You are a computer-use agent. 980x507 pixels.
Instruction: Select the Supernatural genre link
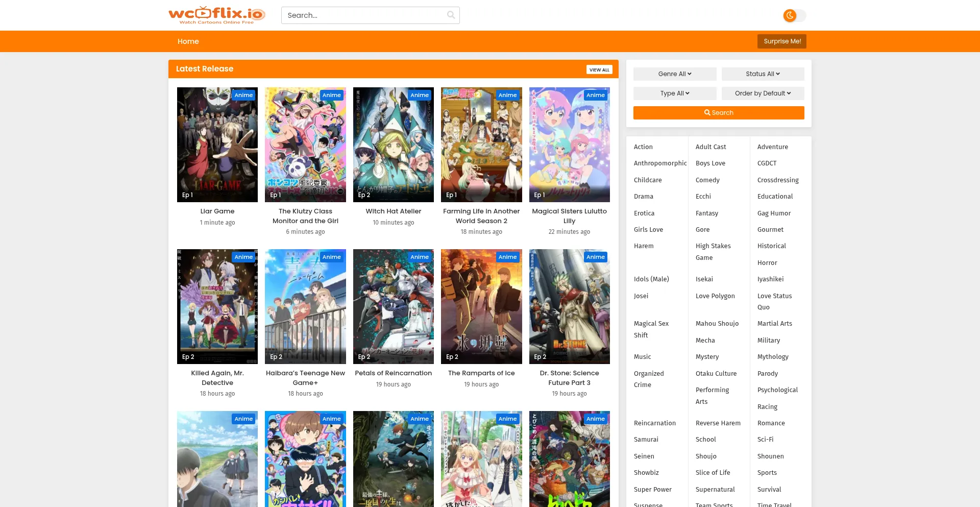pyautogui.click(x=715, y=490)
